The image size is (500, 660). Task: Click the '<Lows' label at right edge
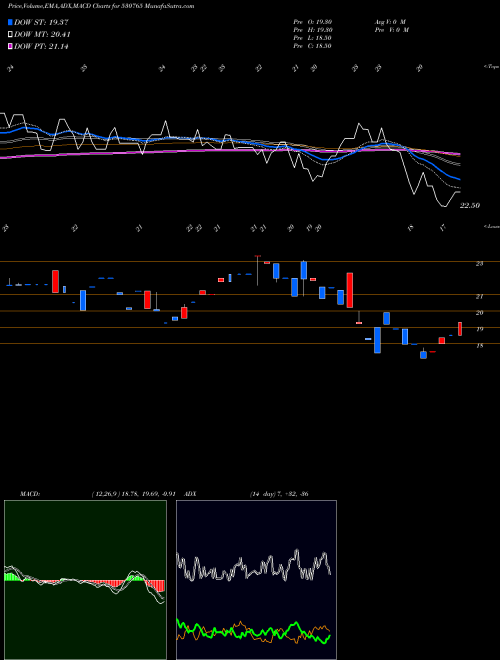492,226
